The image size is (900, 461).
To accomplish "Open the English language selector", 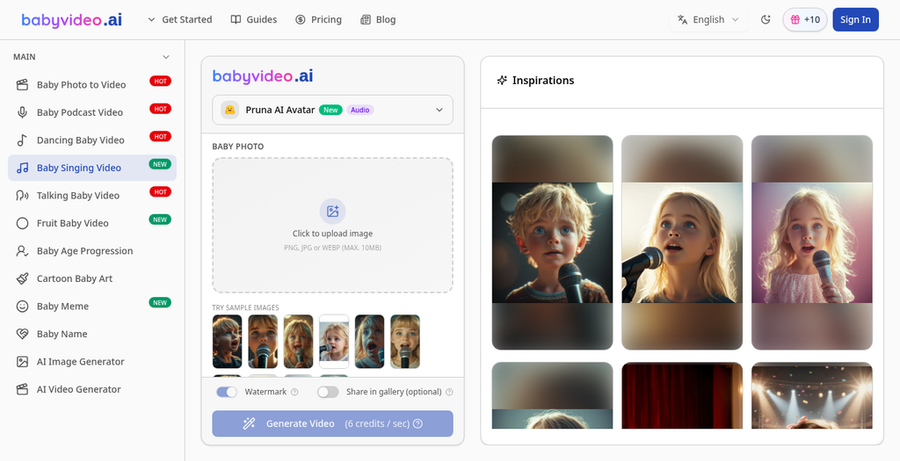I will pos(708,20).
